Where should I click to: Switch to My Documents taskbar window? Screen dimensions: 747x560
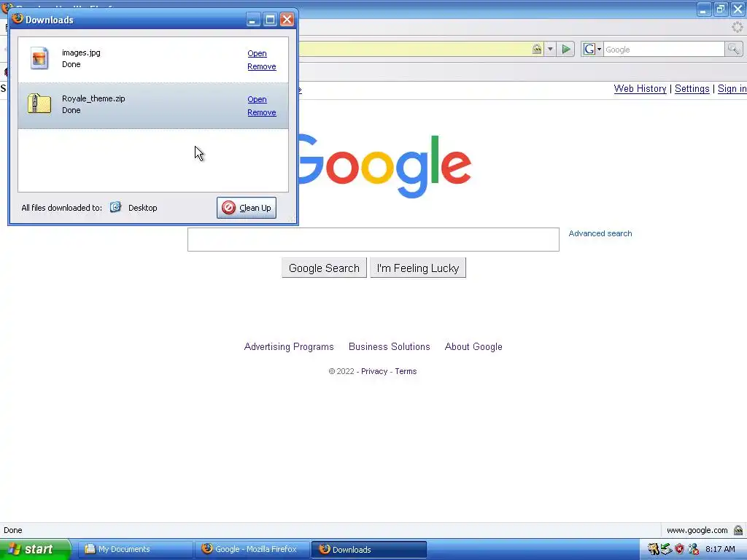pos(136,549)
